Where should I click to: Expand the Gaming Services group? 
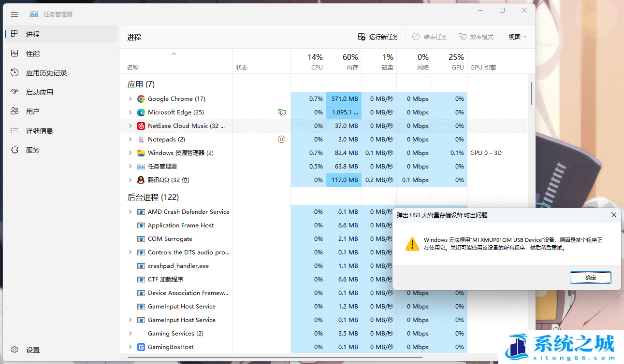click(x=130, y=334)
